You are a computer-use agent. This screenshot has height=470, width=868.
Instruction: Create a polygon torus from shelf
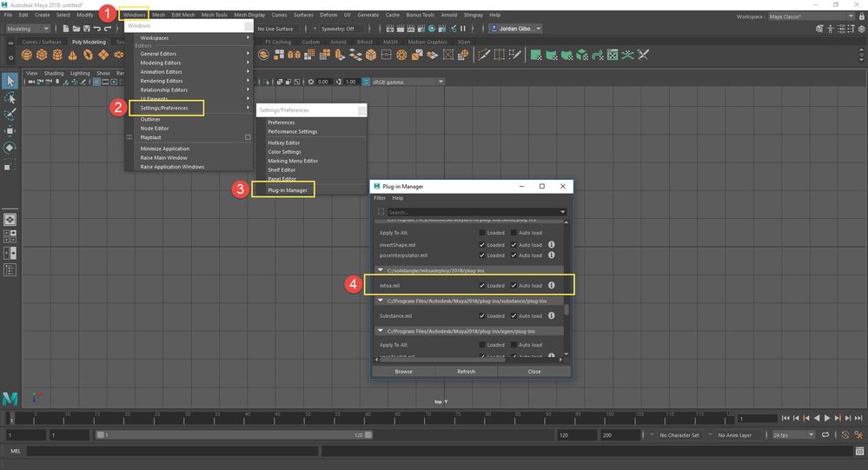point(88,55)
